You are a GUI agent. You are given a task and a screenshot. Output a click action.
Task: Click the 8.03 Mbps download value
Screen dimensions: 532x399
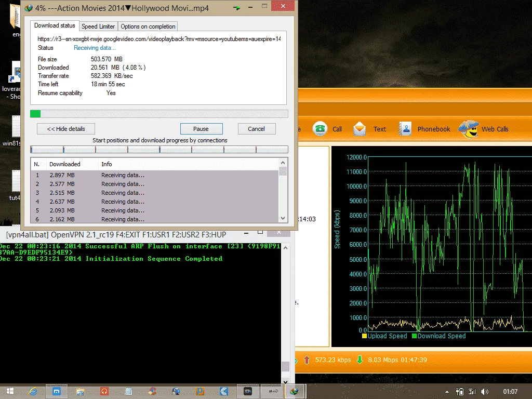(383, 360)
